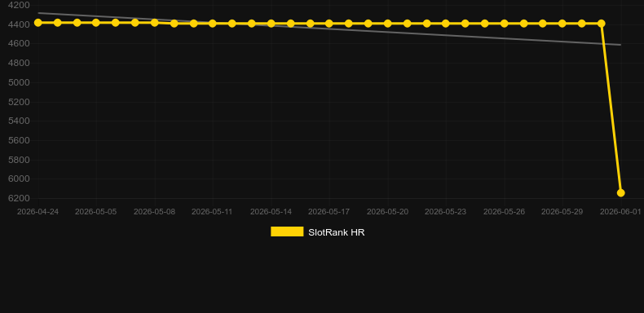Toggle the SlotRank HR legend label
The height and width of the screenshot is (313, 644).
(x=337, y=232)
